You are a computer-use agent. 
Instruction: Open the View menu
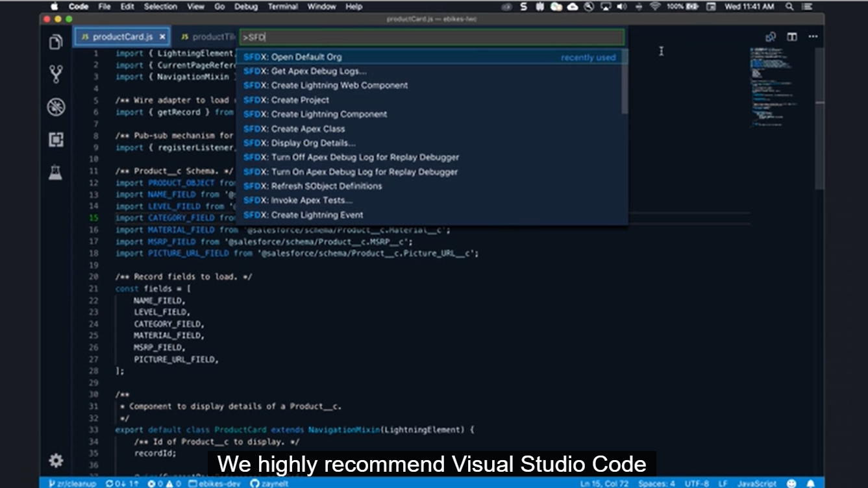click(x=195, y=6)
